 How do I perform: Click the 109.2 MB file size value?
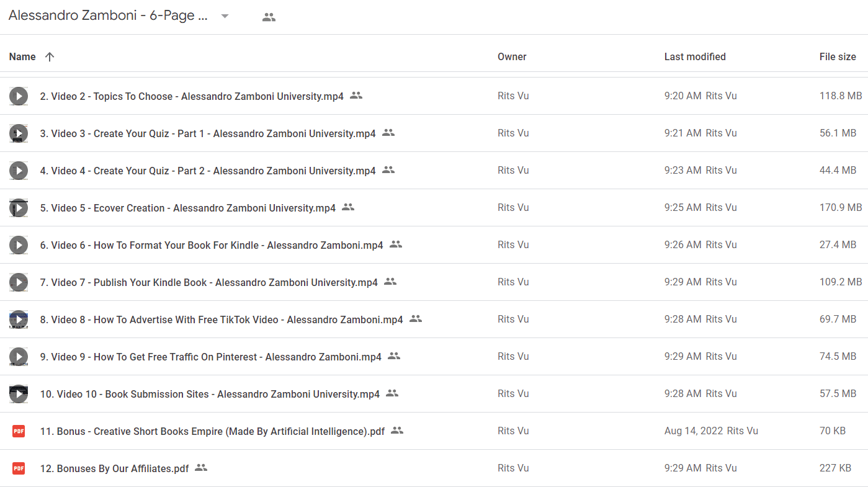(841, 282)
